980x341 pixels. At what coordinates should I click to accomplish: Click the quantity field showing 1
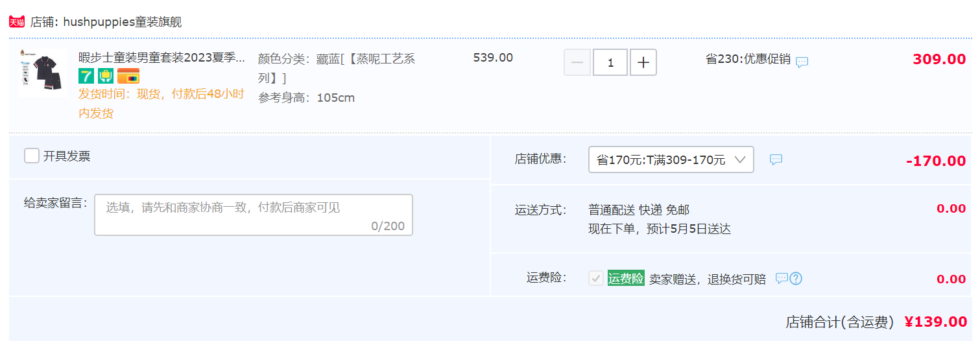[x=610, y=62]
